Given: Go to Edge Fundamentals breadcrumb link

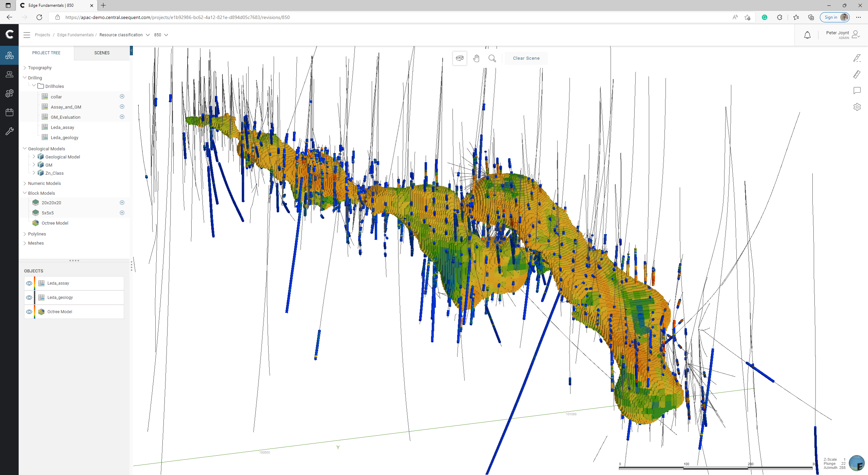Looking at the screenshot, I should tap(75, 35).
